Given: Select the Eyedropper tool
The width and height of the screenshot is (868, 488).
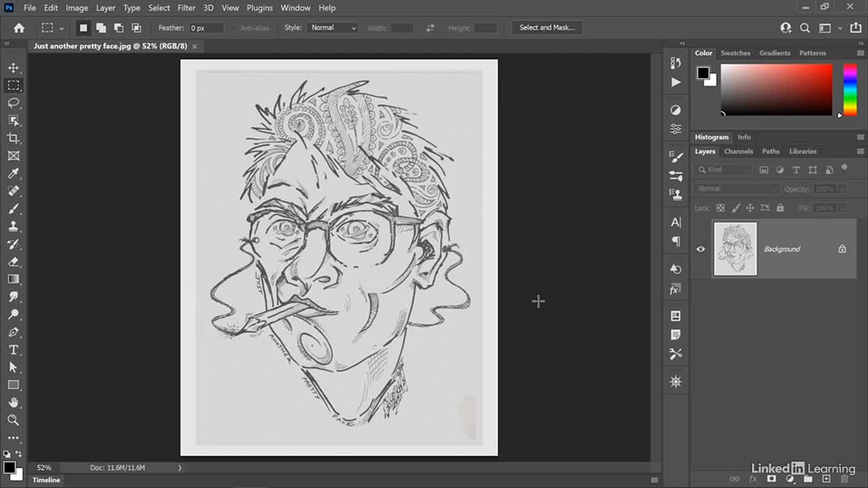Looking at the screenshot, I should (x=14, y=174).
